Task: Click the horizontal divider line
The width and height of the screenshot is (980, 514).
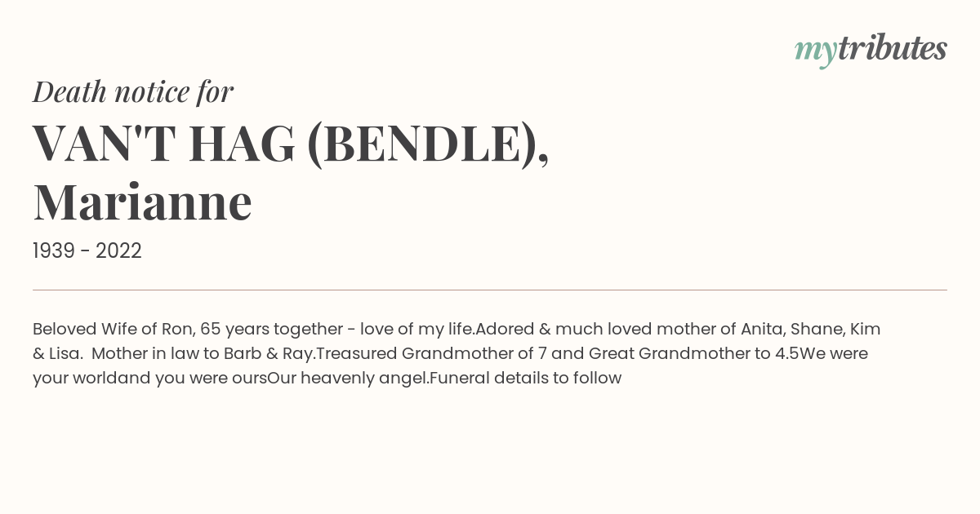Action: tap(490, 290)
